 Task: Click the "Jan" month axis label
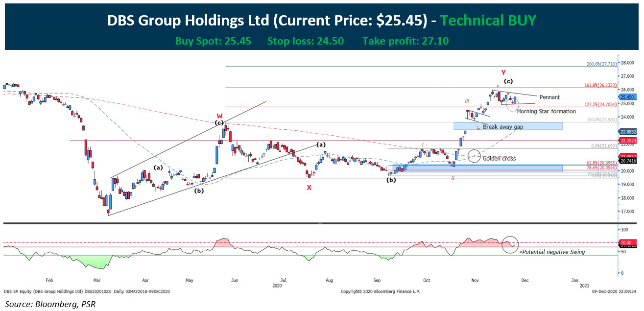point(575,281)
